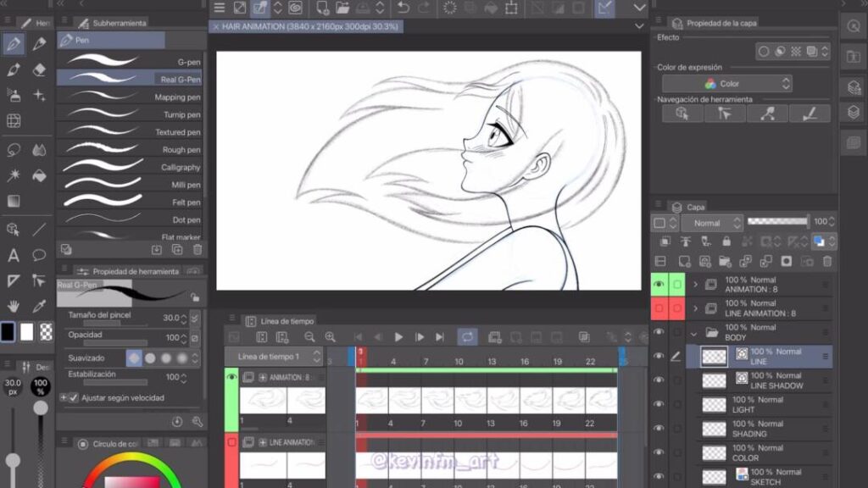Click the black foreground color swatch
The width and height of the screenshot is (868, 488).
(8, 332)
